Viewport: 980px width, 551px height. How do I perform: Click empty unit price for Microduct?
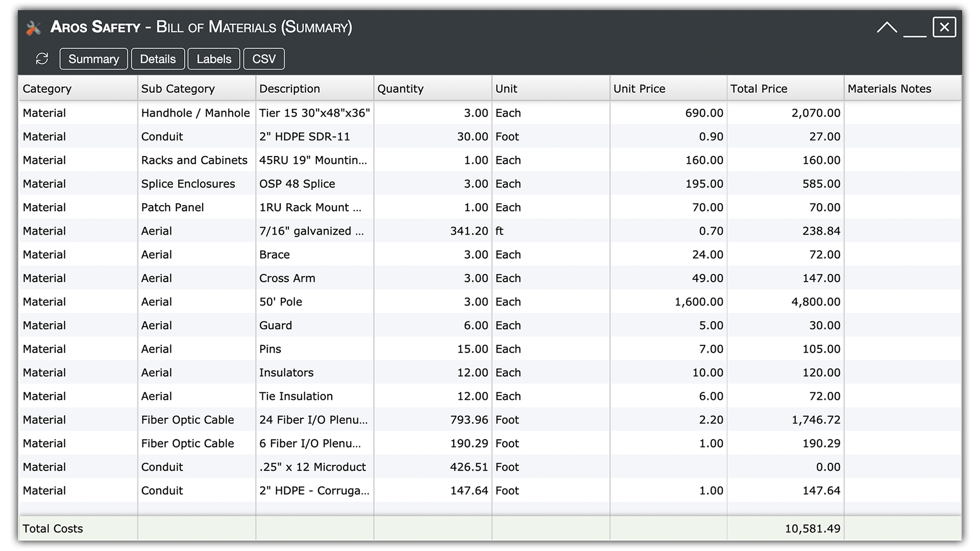[668, 467]
